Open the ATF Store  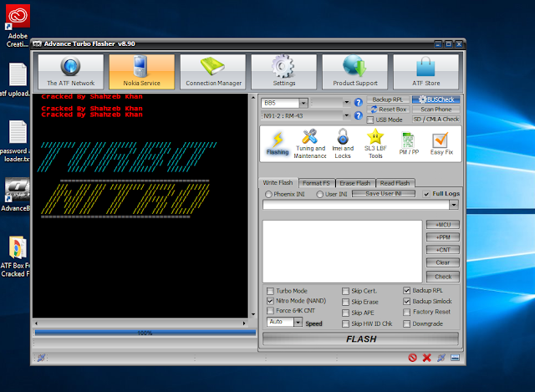[x=425, y=72]
